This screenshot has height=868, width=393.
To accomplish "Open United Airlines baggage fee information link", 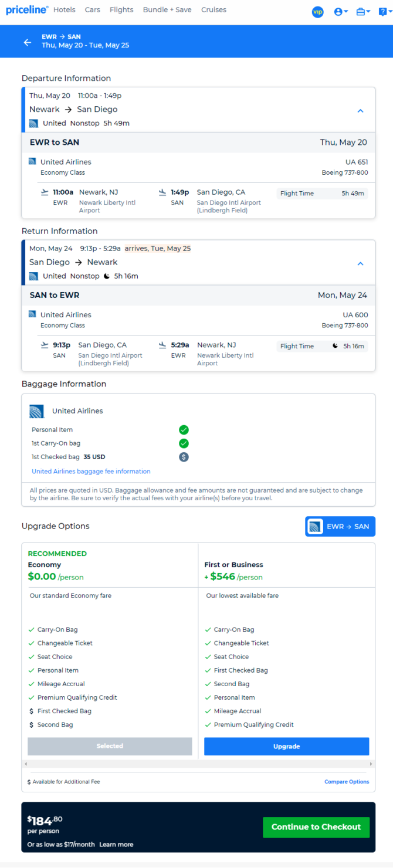I will pyautogui.click(x=91, y=472).
